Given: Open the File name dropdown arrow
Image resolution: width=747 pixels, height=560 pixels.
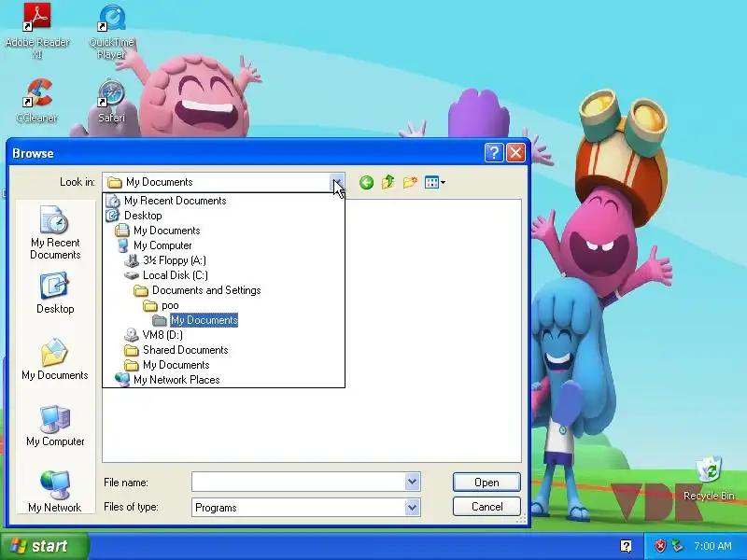Looking at the screenshot, I should point(413,482).
